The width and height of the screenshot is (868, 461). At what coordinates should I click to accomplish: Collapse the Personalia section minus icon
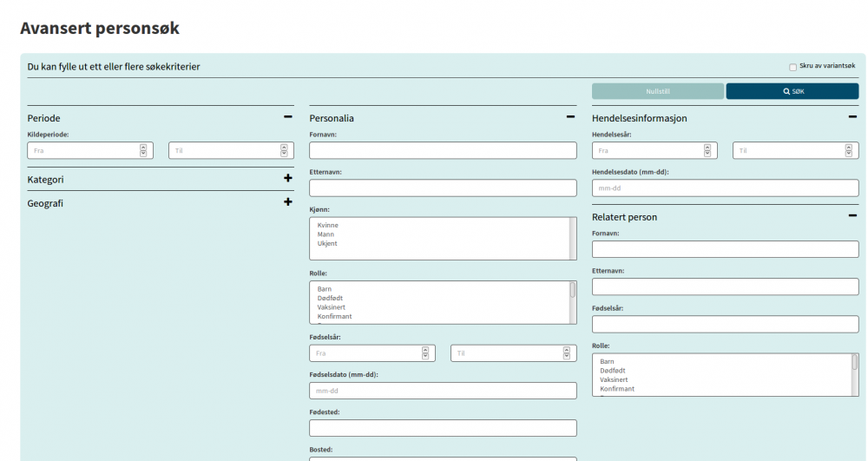click(x=570, y=117)
